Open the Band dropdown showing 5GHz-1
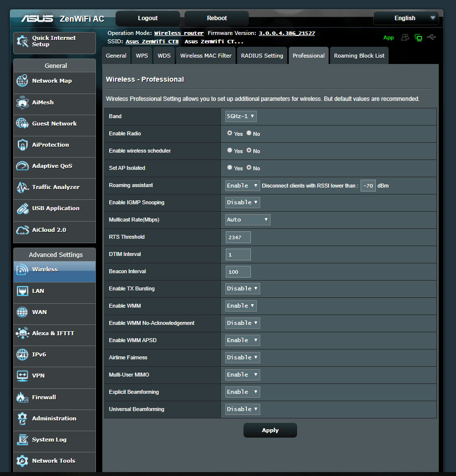 pyautogui.click(x=241, y=116)
